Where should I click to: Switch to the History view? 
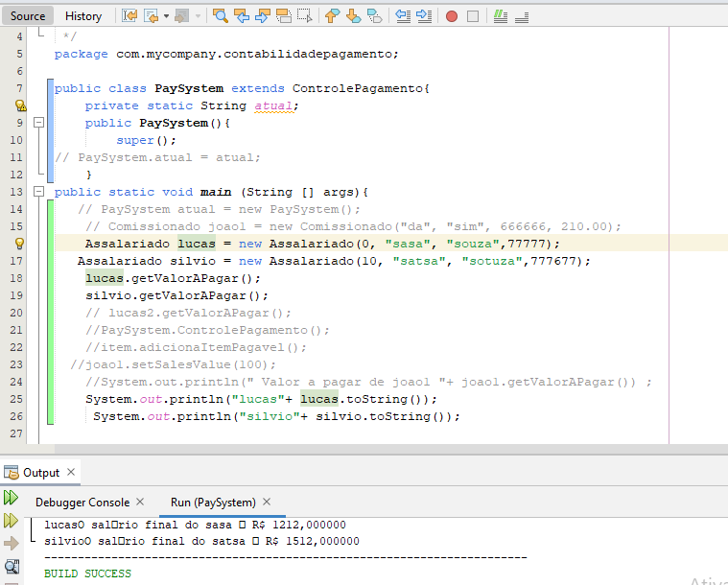coord(83,16)
